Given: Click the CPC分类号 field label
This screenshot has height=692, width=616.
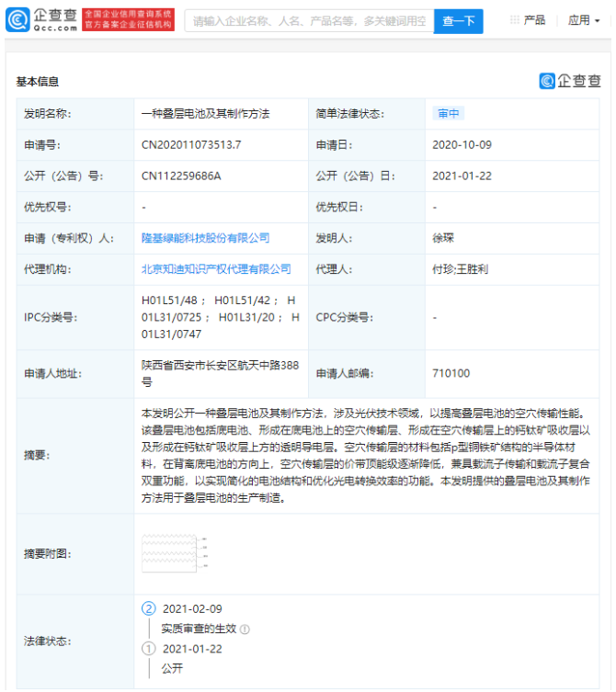Looking at the screenshot, I should point(345,317).
